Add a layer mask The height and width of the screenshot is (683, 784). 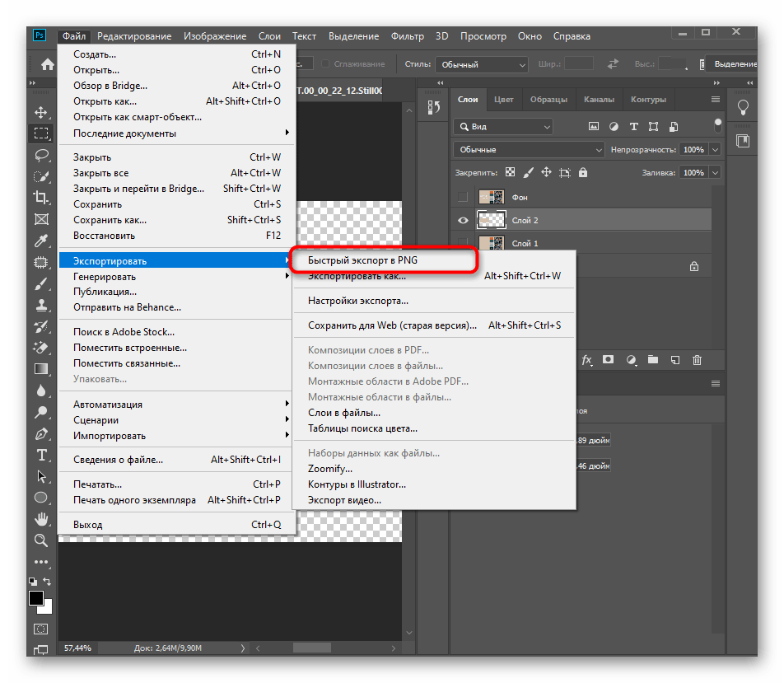point(608,359)
